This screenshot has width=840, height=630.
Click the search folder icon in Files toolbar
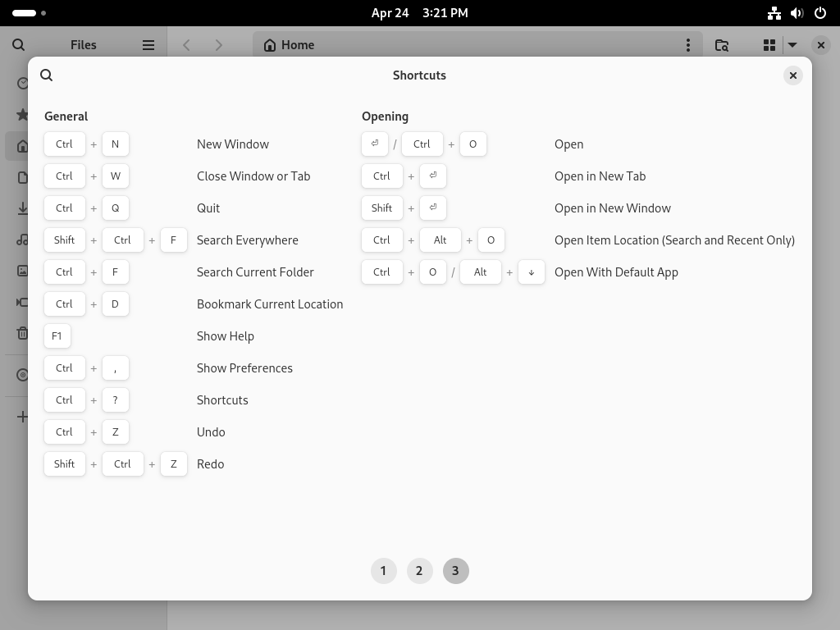point(722,45)
